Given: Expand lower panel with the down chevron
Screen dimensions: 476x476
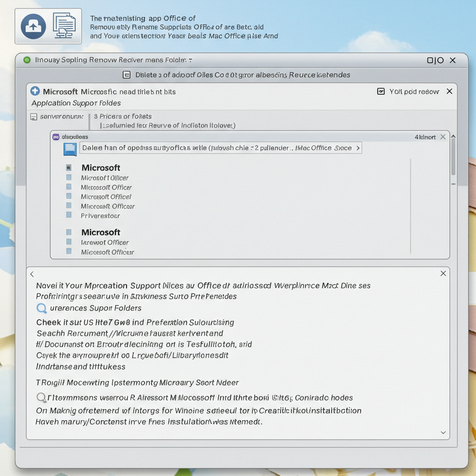Looking at the screenshot, I should click(443, 433).
